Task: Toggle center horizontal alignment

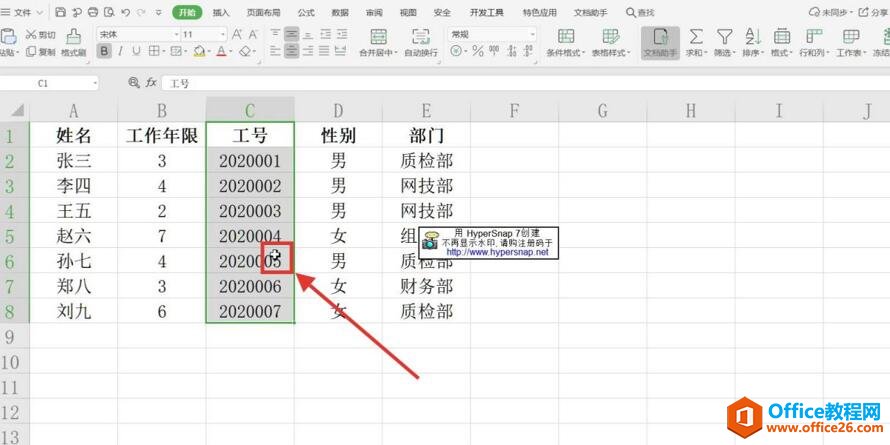Action: pyautogui.click(x=291, y=52)
